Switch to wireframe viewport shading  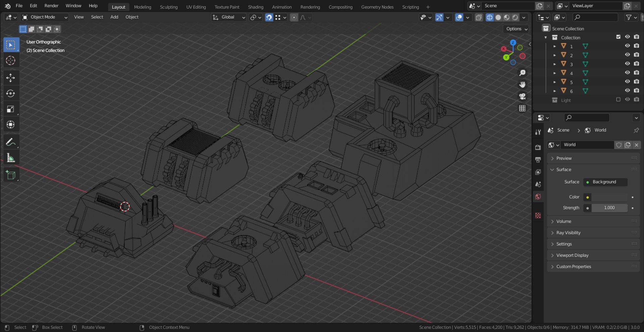click(x=489, y=17)
